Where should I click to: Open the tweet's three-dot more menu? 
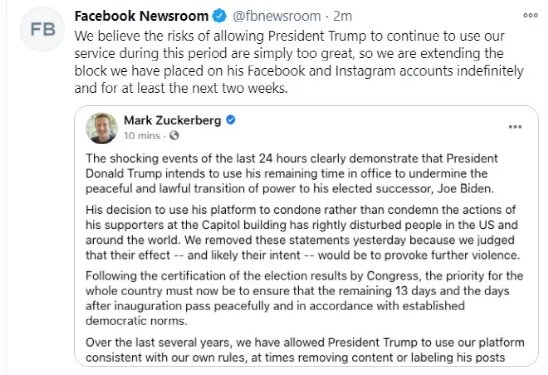pos(530,15)
